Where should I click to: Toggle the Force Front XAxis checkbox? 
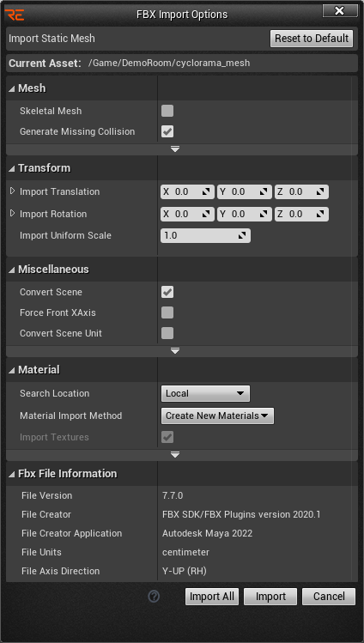(x=167, y=312)
